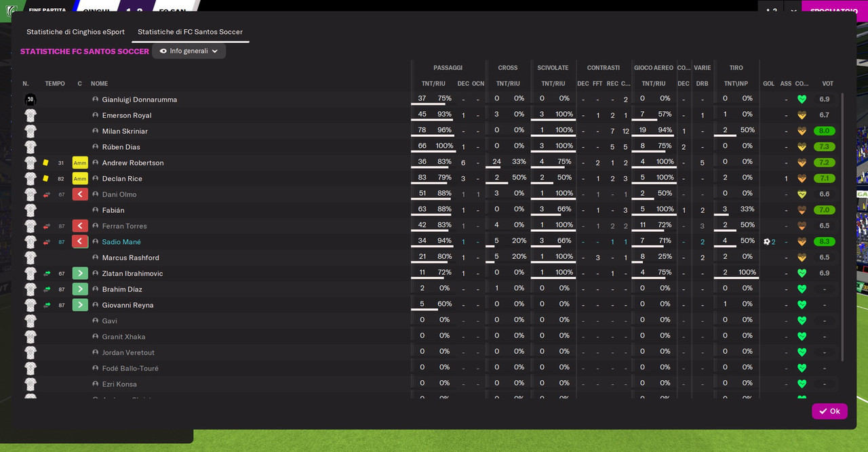Click Rúben Dias's 100% passing value
This screenshot has height=452, width=868.
(445, 146)
